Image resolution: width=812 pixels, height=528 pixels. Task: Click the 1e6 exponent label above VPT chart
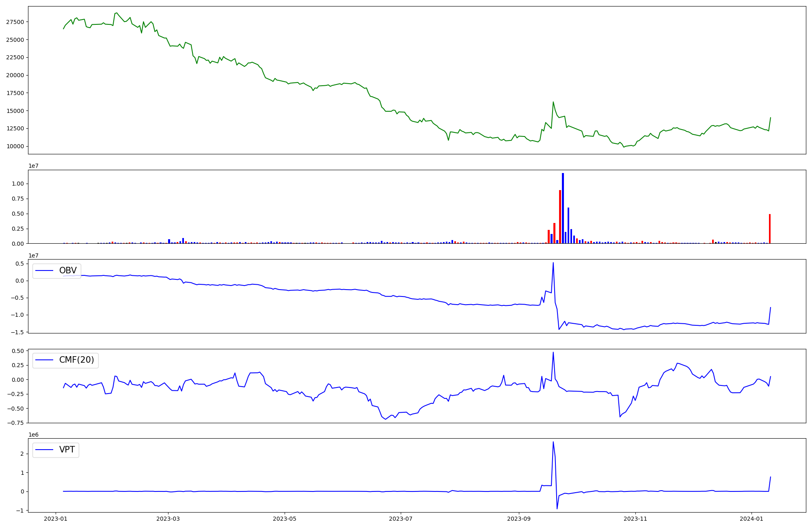pos(33,435)
